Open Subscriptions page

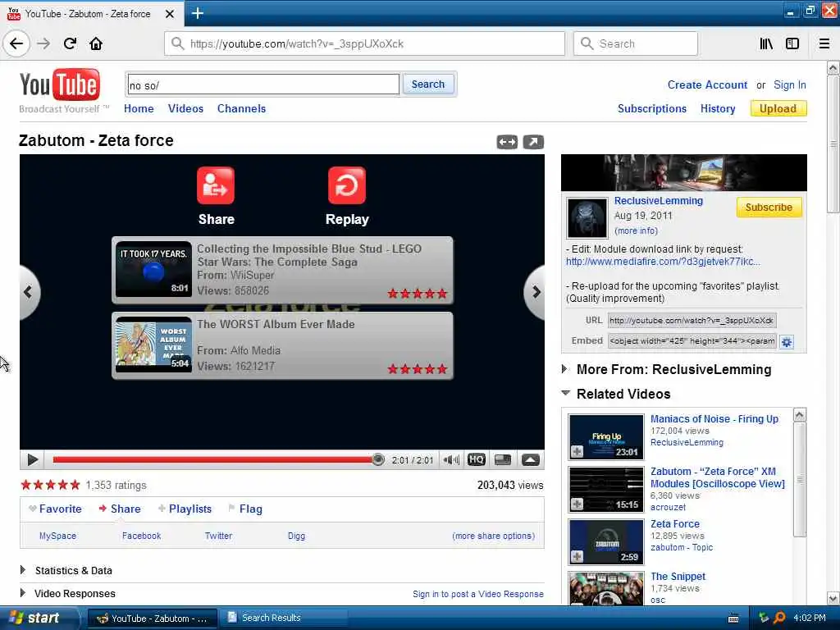652,109
